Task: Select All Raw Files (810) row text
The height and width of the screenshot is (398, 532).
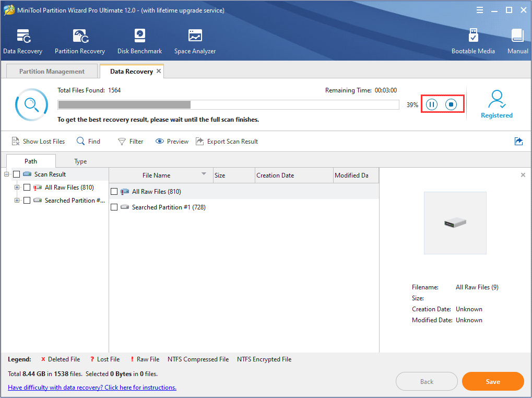Action: pos(157,192)
